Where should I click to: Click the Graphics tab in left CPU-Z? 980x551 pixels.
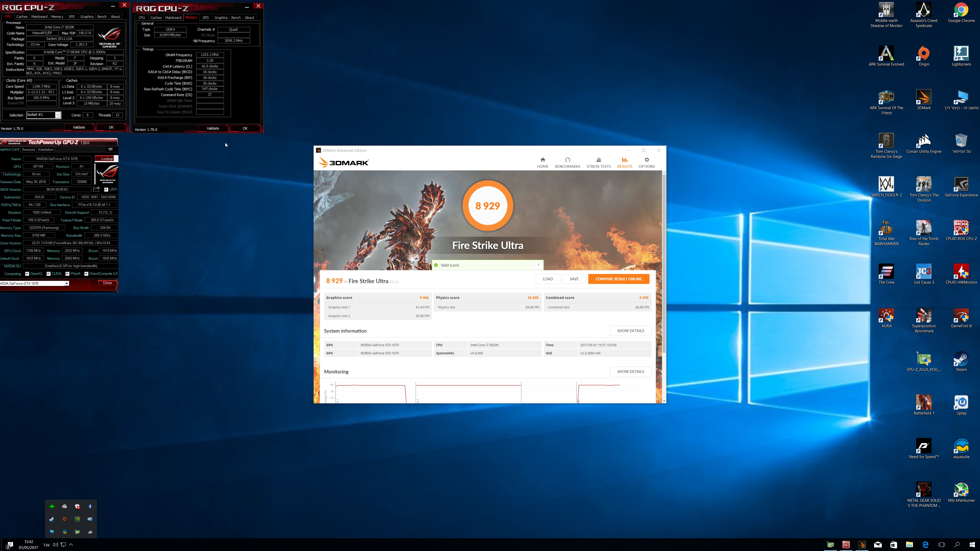(87, 16)
